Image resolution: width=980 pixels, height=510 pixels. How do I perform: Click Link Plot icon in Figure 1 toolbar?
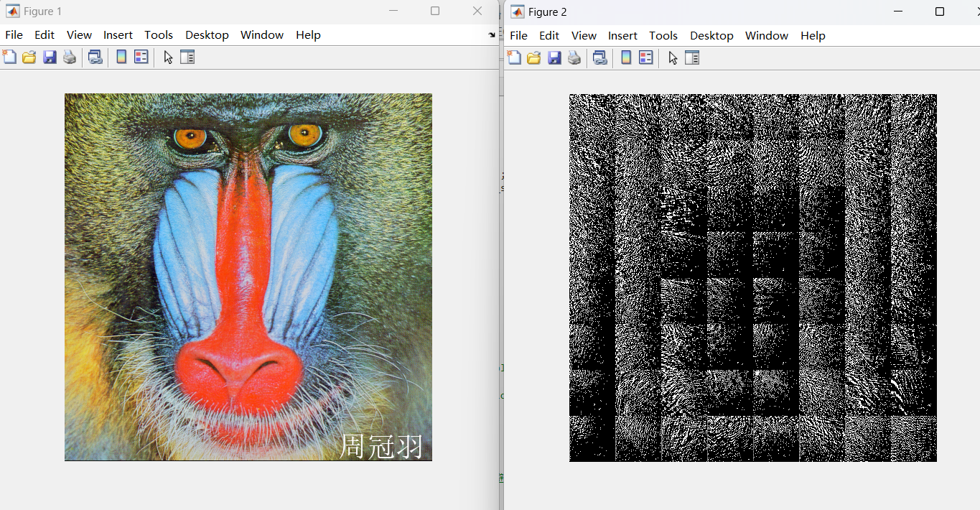[95, 57]
